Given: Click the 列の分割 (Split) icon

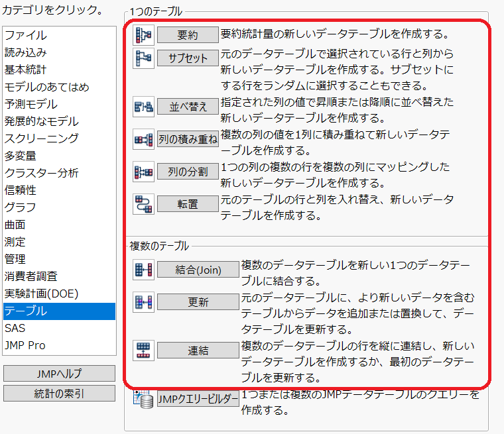Looking at the screenshot, I should coord(143,172).
